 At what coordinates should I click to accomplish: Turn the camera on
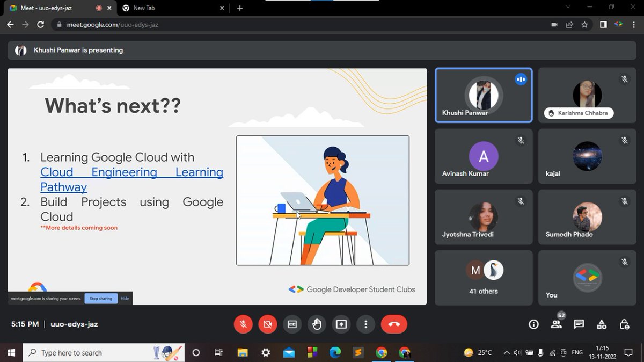pyautogui.click(x=268, y=324)
